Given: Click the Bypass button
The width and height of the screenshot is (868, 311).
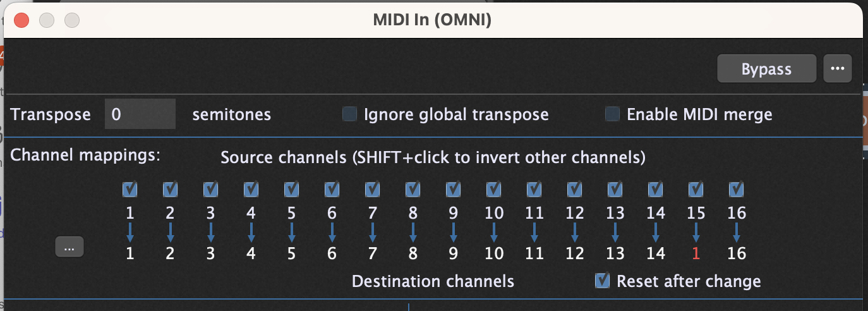Looking at the screenshot, I should tap(766, 68).
